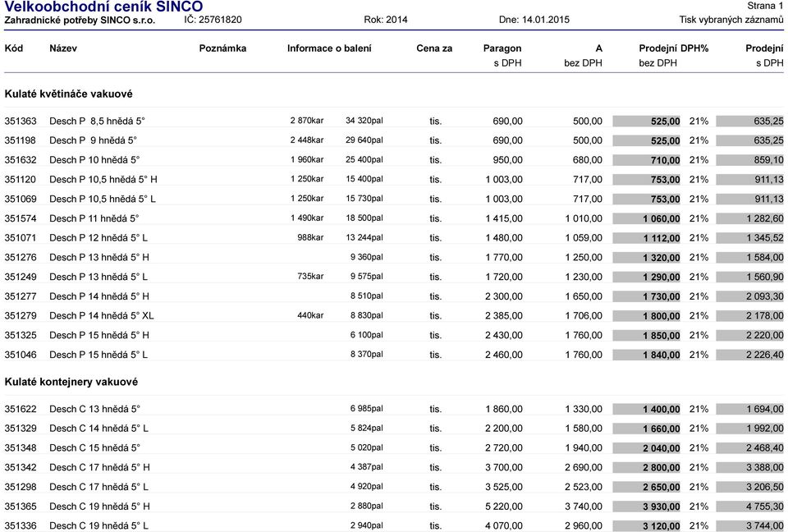Click 'Tisk vybraných záznamů' label
Viewport: 788px width, 532px height.
coord(731,20)
